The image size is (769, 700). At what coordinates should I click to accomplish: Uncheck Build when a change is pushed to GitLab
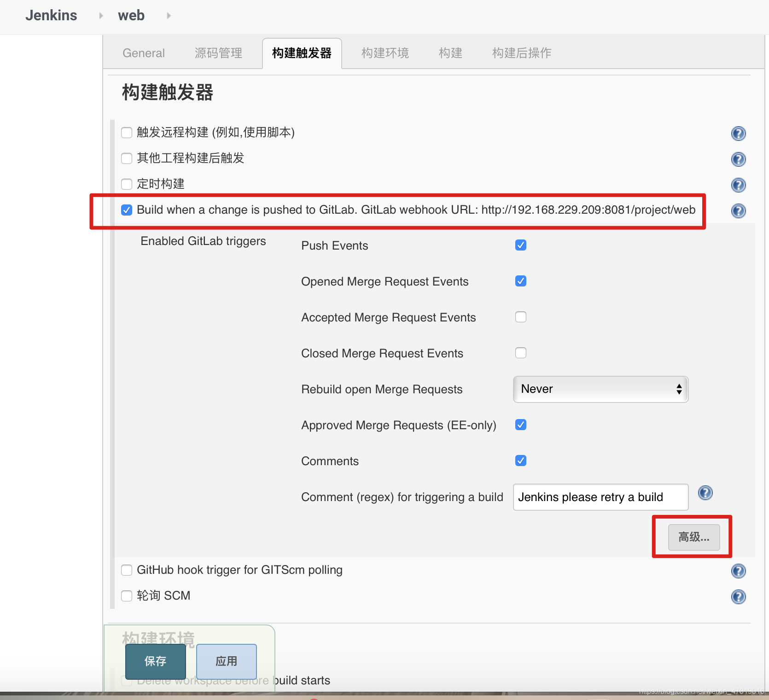pos(127,210)
